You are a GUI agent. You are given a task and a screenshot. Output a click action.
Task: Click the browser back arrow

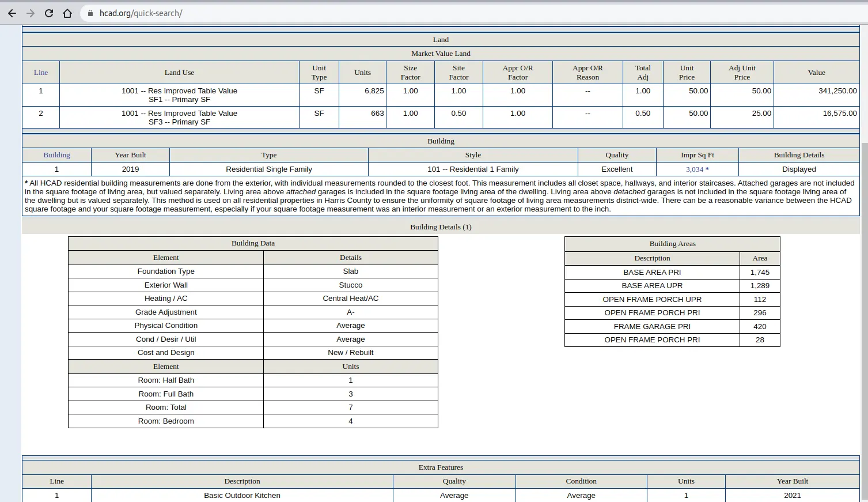coord(12,13)
